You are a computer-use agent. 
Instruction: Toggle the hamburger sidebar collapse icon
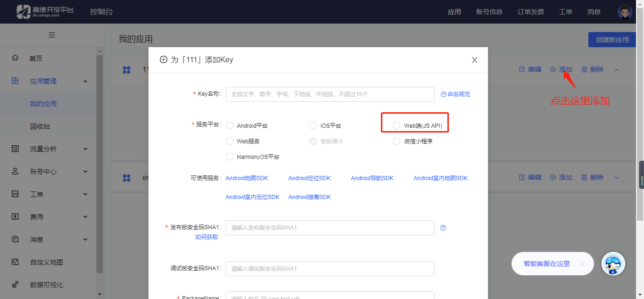click(52, 35)
